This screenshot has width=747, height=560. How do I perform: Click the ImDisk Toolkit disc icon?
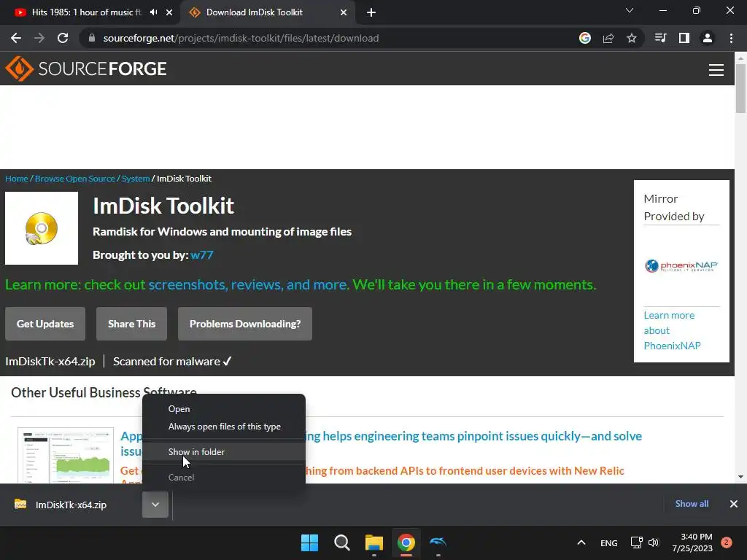[x=42, y=228]
